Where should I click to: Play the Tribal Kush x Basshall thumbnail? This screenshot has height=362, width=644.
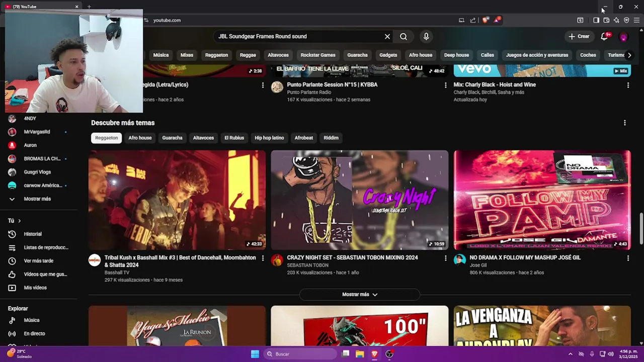pos(177,200)
